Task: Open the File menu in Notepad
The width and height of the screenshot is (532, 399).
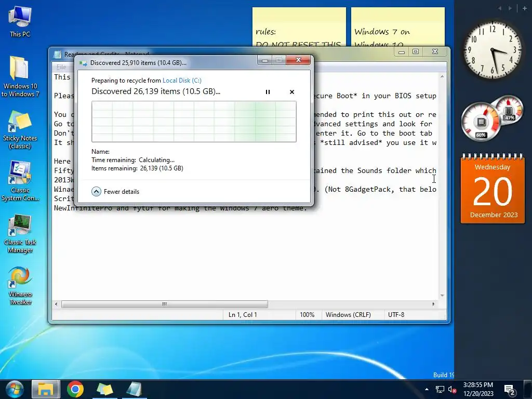Action: (61, 67)
